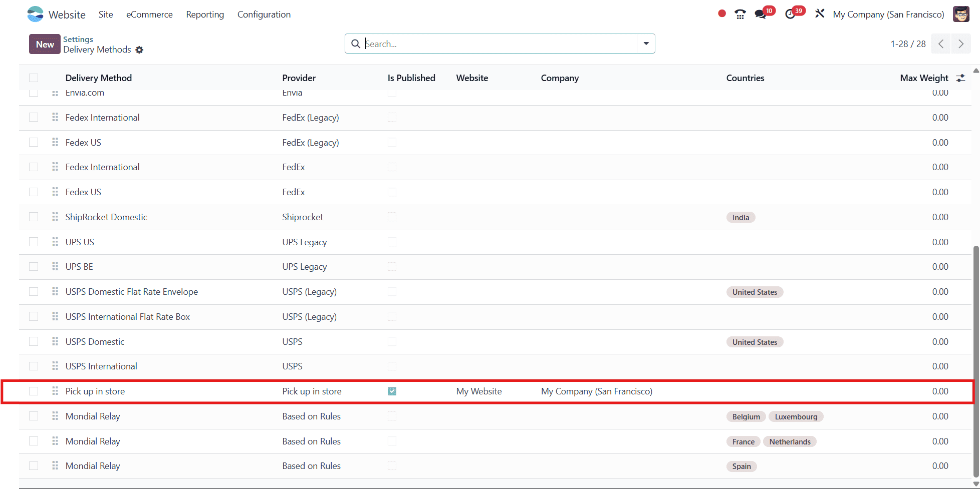
Task: Click drag handle of Pick up in store
Action: [x=55, y=391]
